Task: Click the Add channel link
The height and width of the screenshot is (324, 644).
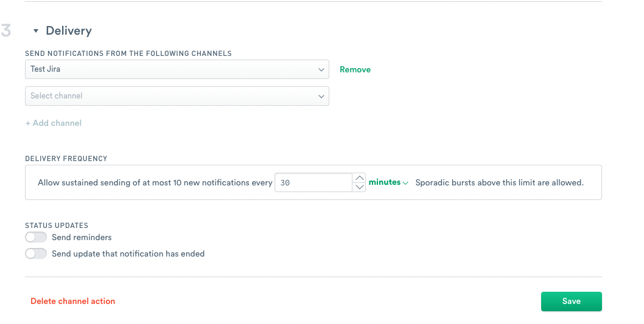Action: tap(54, 123)
